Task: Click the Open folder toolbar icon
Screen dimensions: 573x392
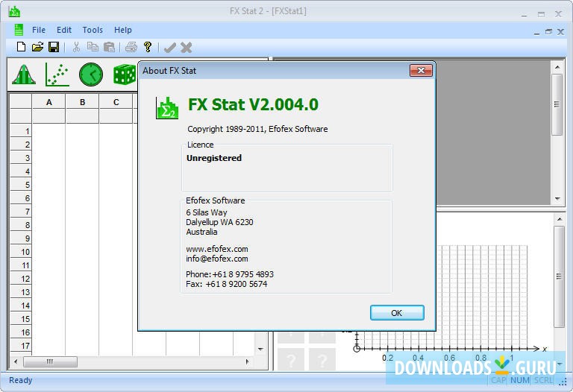Action: click(x=37, y=47)
